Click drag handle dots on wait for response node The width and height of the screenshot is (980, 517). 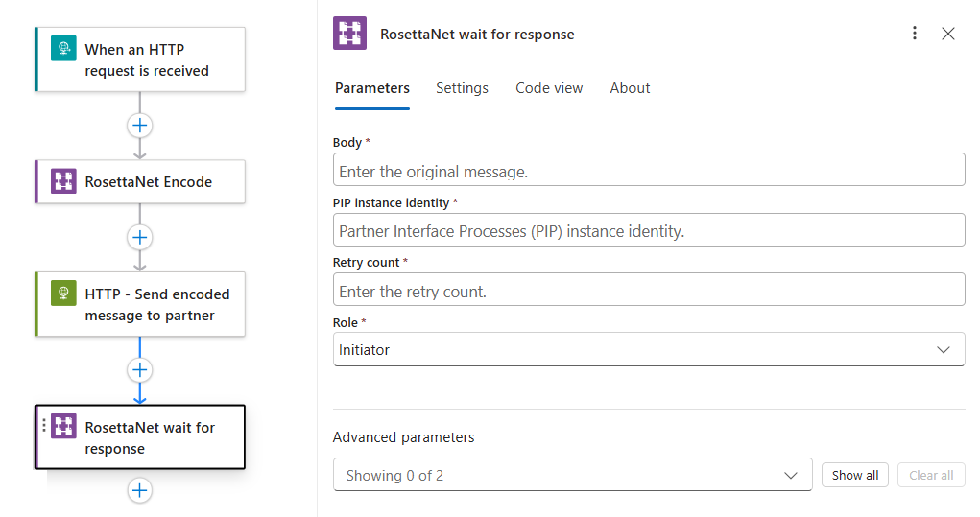coord(44,425)
